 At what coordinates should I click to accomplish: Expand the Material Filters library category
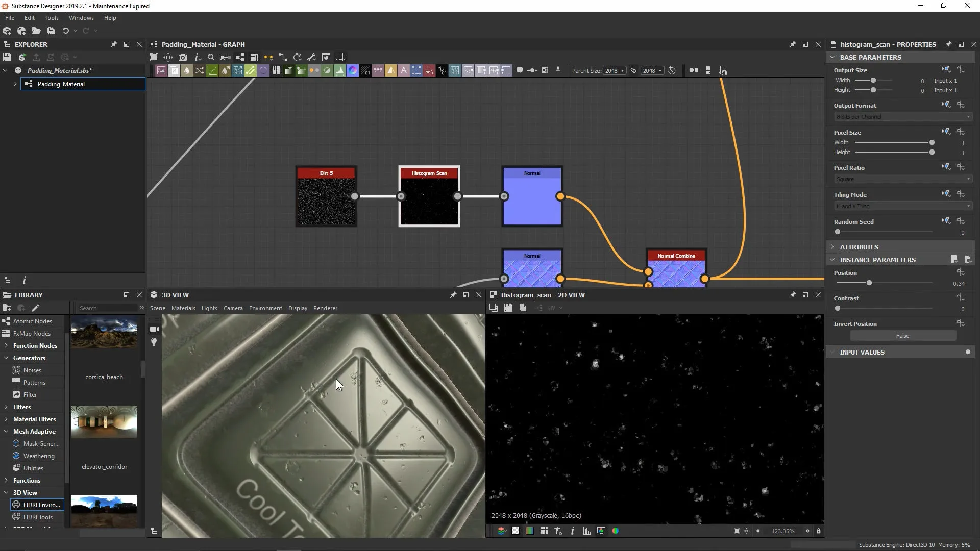[x=6, y=419]
